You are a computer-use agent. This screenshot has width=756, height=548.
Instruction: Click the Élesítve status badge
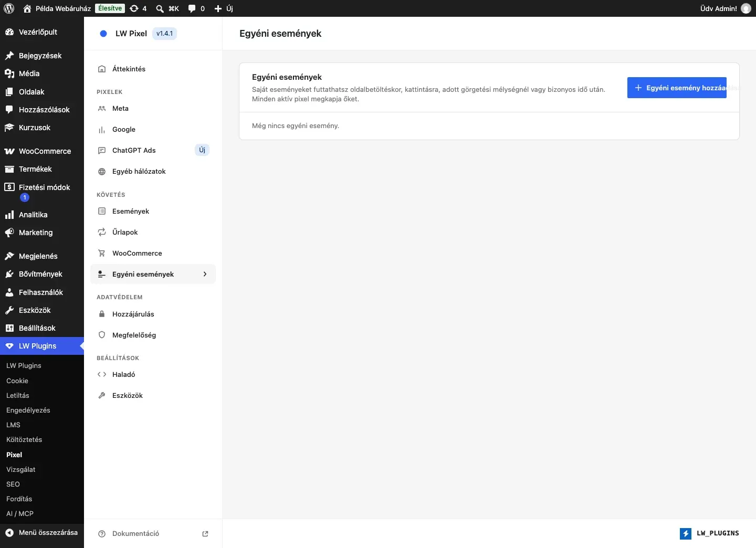110,8
